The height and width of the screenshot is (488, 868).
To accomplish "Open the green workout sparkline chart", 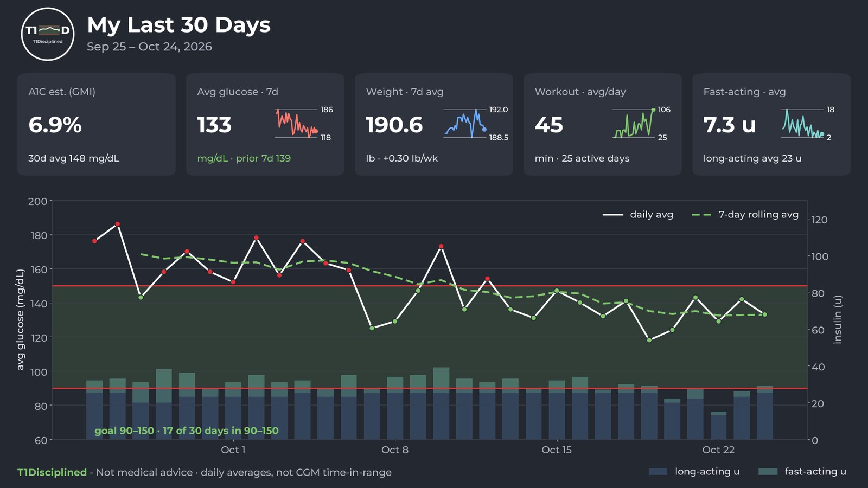I will click(634, 124).
